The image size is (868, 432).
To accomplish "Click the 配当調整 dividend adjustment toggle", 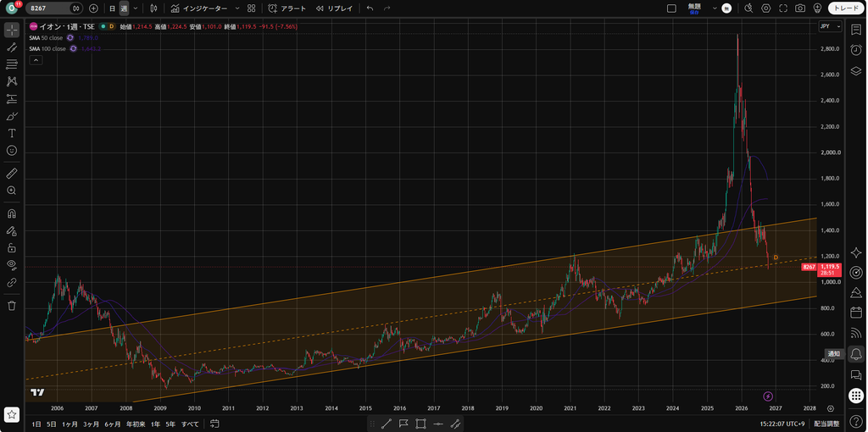I will coord(827,424).
